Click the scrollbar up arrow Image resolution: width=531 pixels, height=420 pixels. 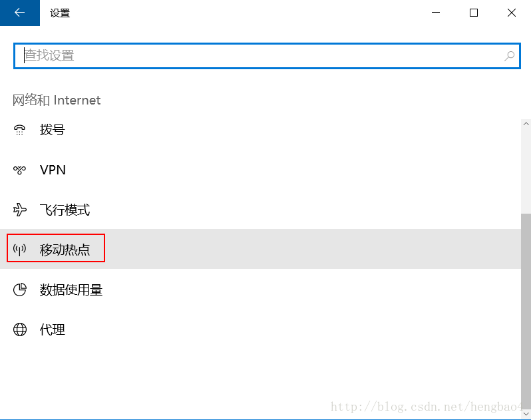pos(526,124)
